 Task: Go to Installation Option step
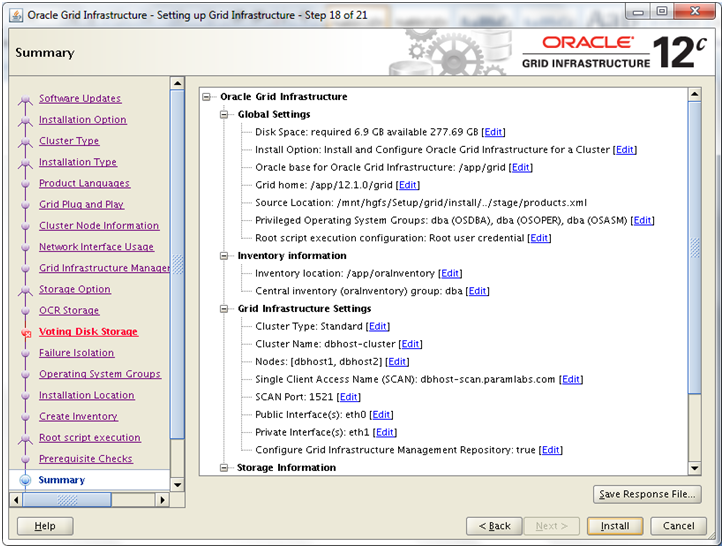point(83,120)
